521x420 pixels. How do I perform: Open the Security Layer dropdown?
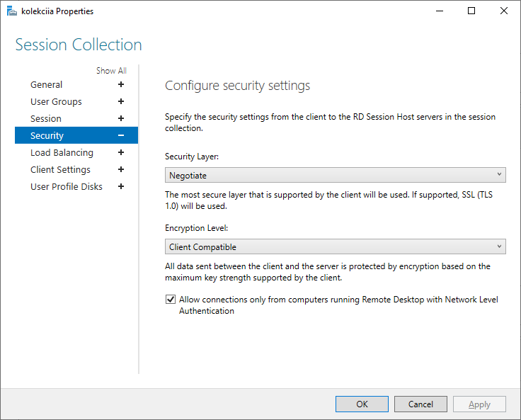(x=336, y=175)
